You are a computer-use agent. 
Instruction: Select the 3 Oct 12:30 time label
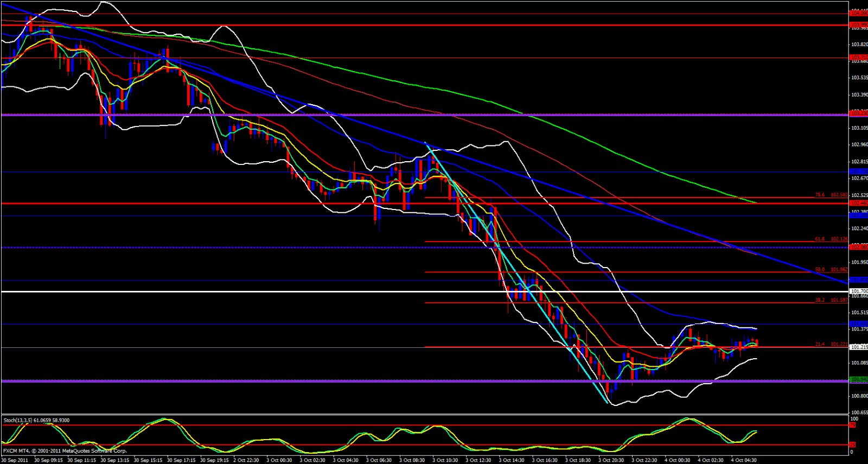(478, 460)
